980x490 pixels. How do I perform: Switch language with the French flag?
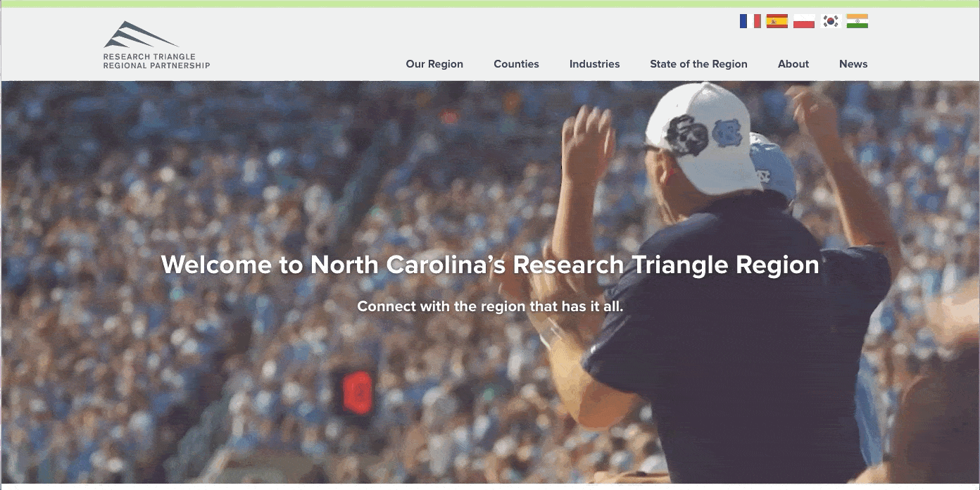point(750,21)
